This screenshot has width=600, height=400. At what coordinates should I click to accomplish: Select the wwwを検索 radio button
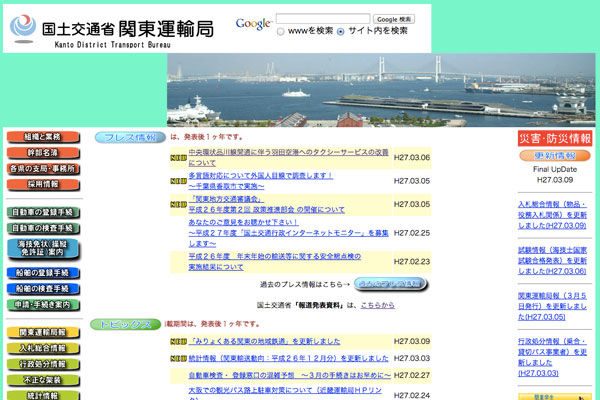[281, 31]
